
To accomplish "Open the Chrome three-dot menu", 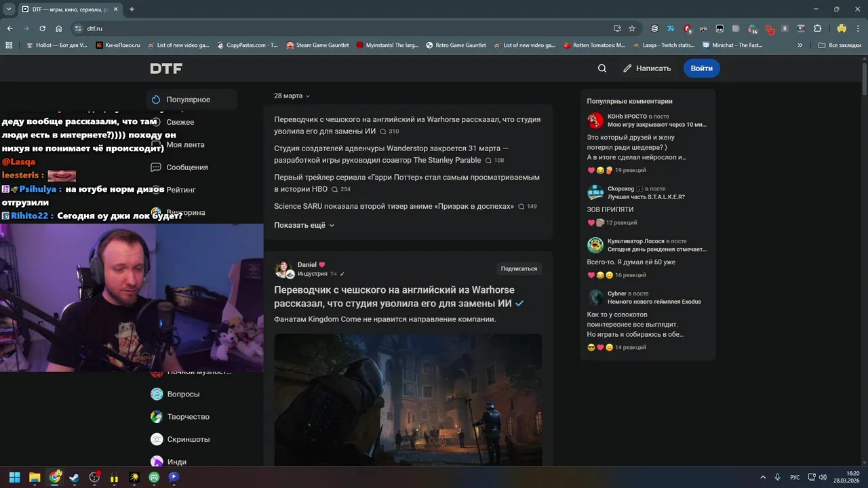I will [x=858, y=28].
